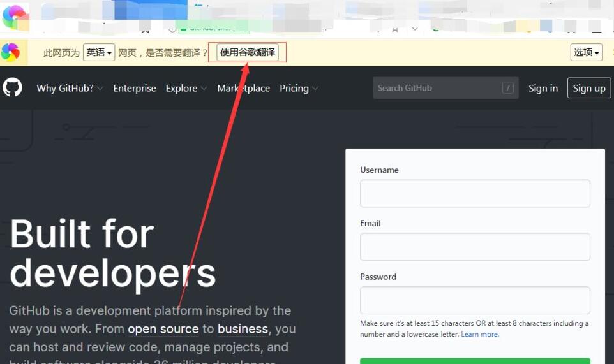Expand the Explore menu
Viewport: 614px width, 364px height.
(x=186, y=89)
